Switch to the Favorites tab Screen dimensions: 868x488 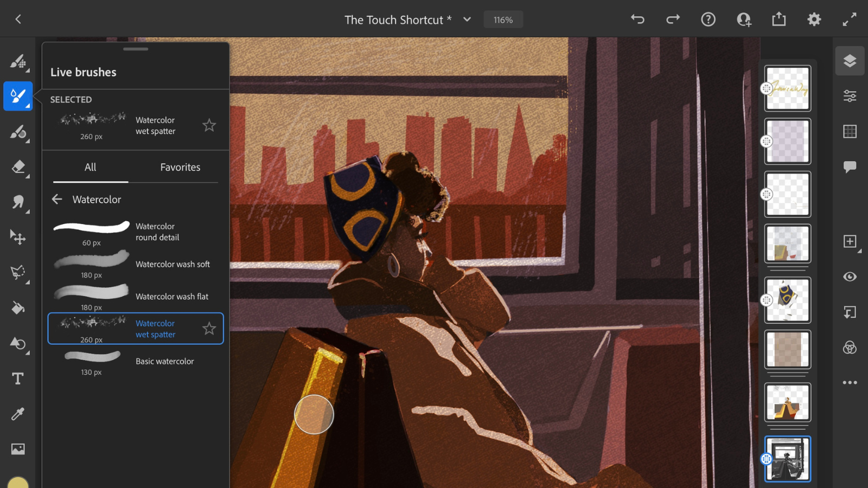click(x=180, y=167)
